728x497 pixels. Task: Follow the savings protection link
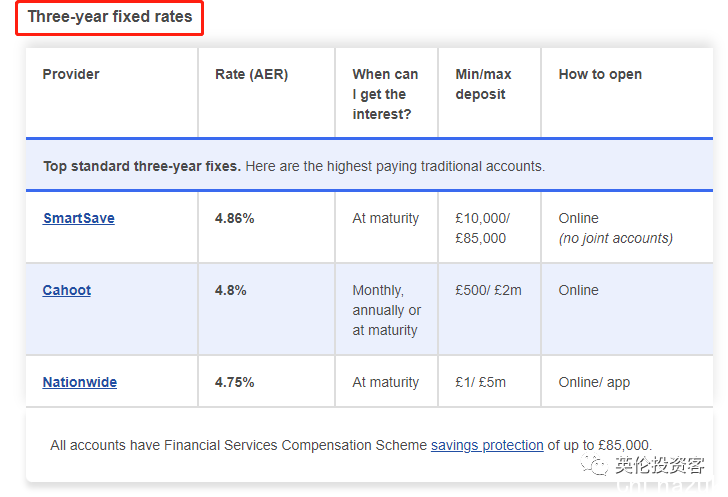point(487,445)
